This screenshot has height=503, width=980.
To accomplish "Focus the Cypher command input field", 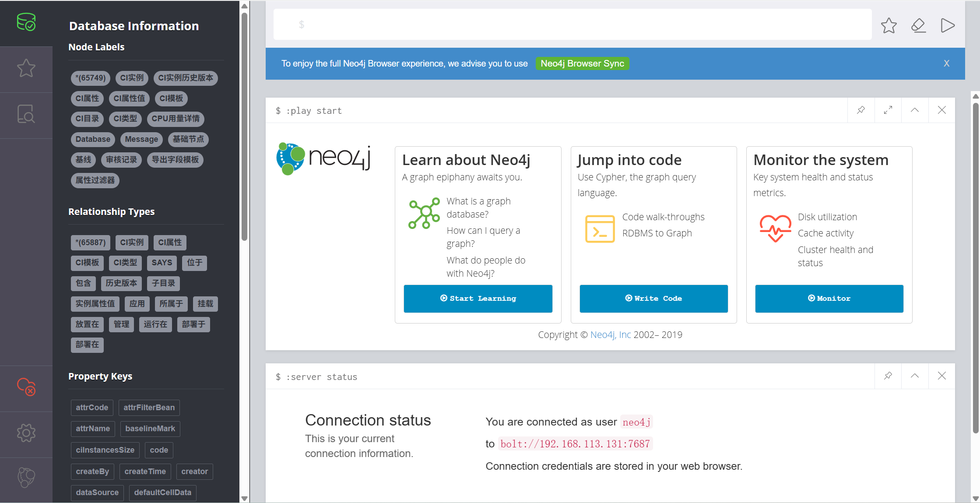I will (573, 25).
